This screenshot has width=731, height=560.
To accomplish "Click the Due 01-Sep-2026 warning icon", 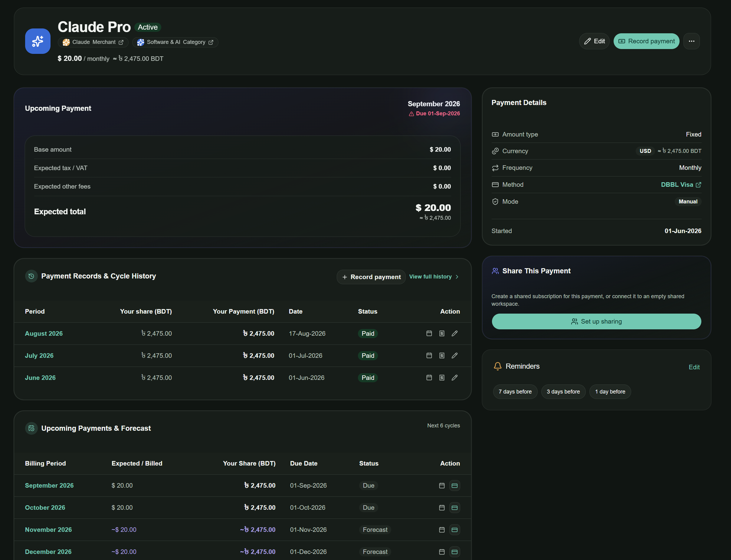I will click(411, 114).
